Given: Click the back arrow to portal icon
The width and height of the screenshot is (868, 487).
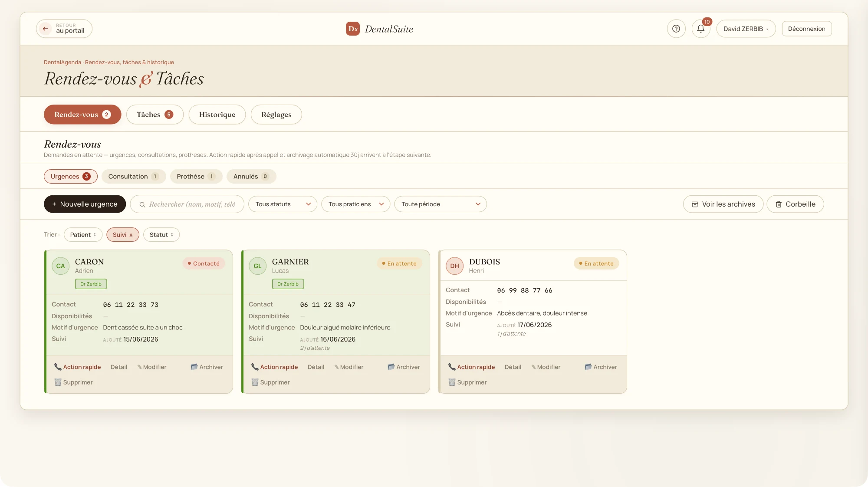Looking at the screenshot, I should click(45, 29).
